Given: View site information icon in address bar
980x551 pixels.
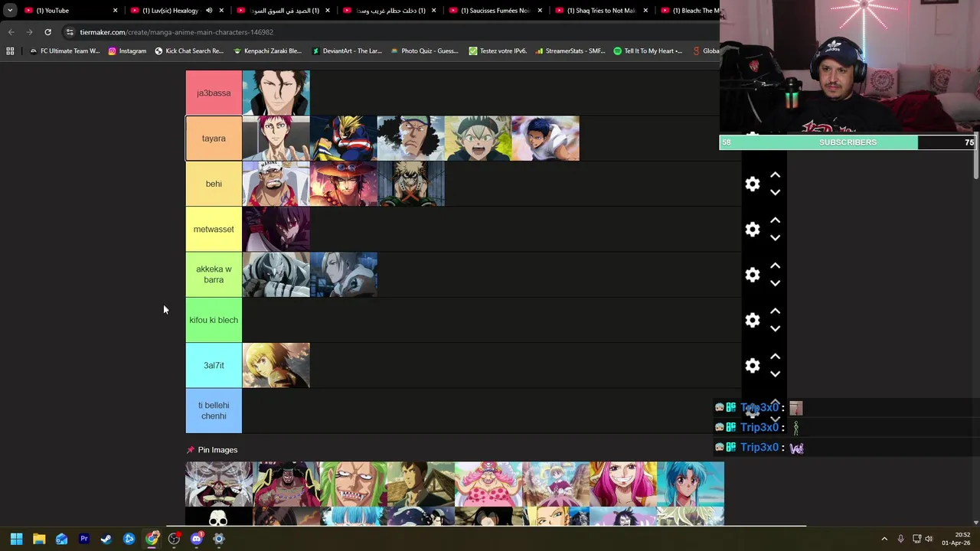Looking at the screenshot, I should (70, 32).
